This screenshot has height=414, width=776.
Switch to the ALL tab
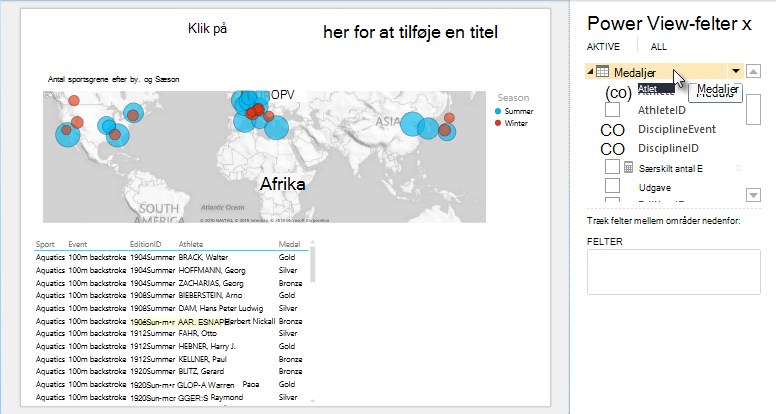tap(658, 47)
